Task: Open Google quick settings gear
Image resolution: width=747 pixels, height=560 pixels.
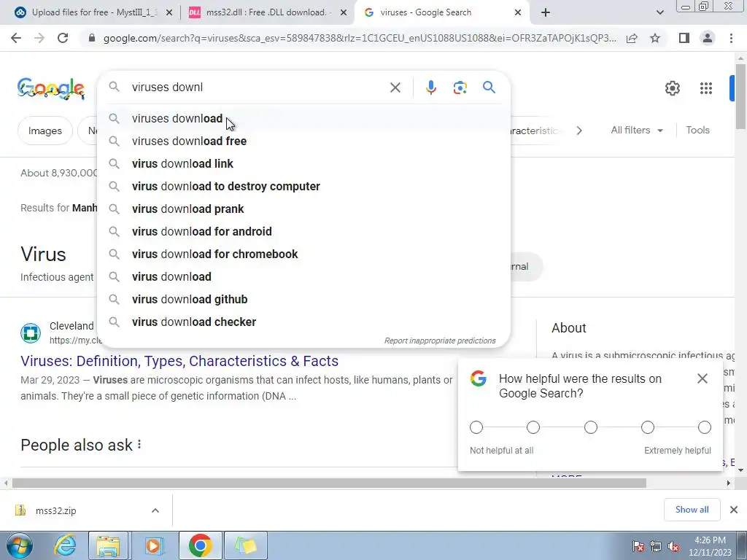Action: [672, 88]
